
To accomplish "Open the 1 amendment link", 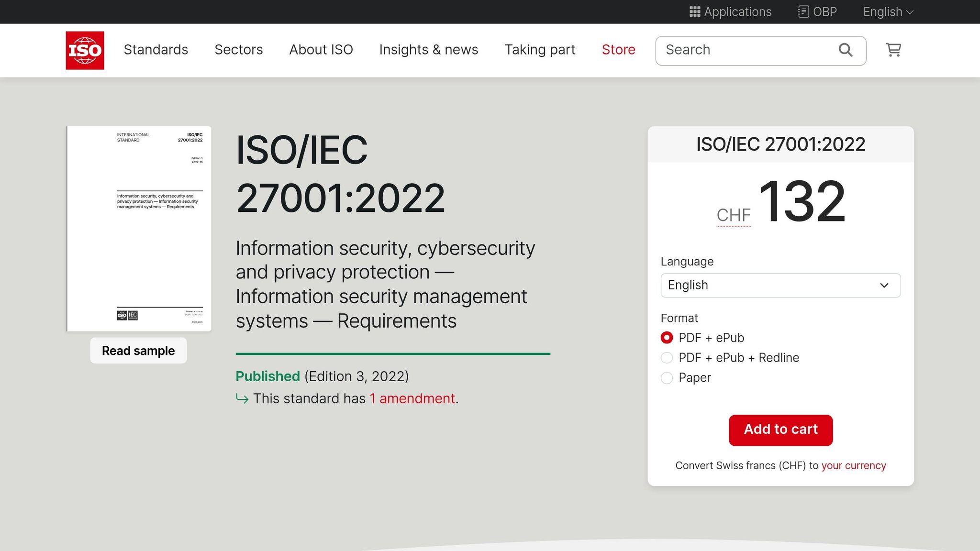I will pyautogui.click(x=412, y=398).
